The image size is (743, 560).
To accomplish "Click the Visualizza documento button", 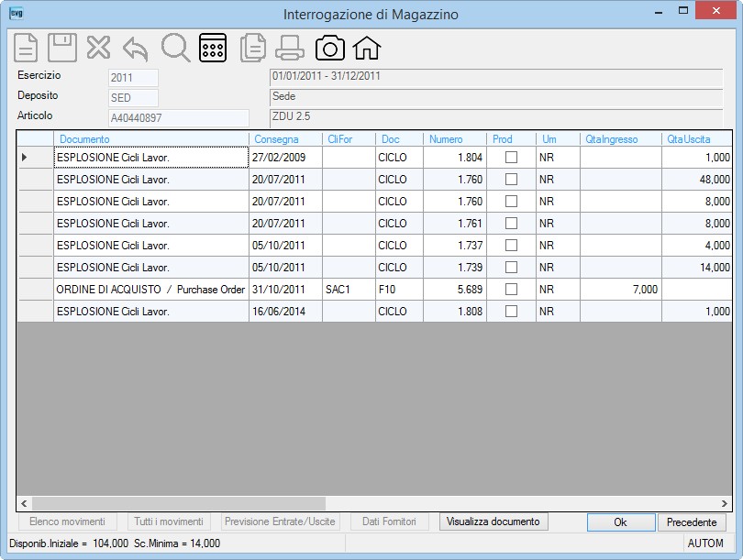I will (493, 522).
